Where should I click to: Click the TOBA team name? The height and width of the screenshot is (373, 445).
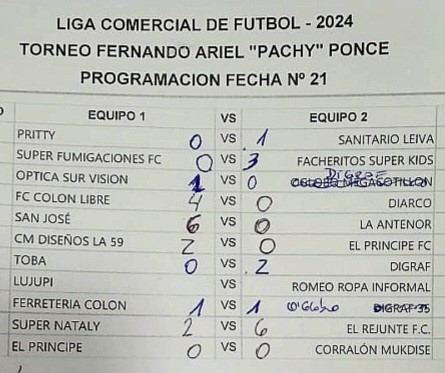[x=30, y=260]
